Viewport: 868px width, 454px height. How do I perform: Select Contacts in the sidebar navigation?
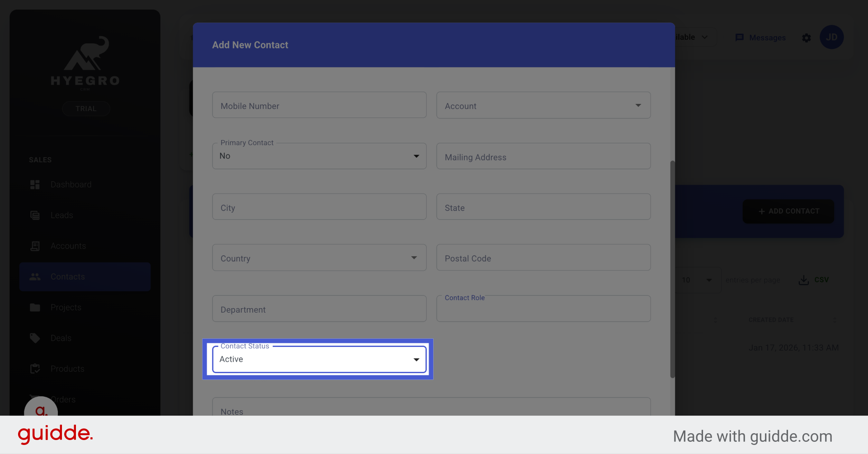pos(68,276)
